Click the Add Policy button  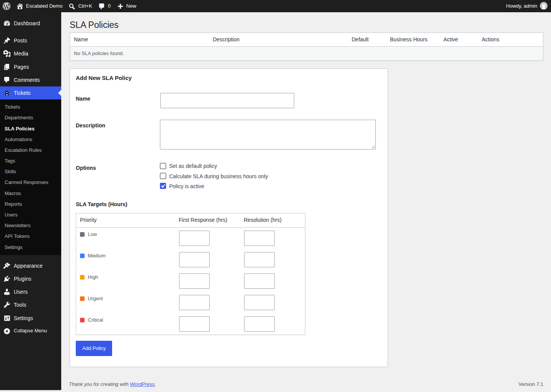pos(94,348)
